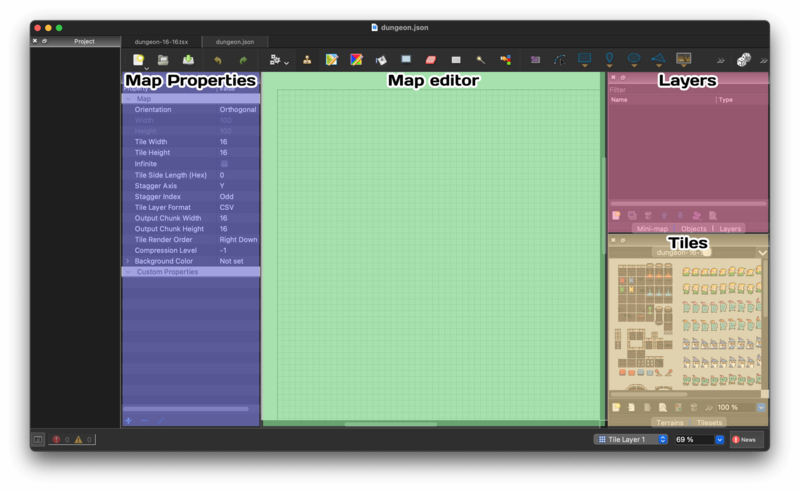The image size is (800, 491).
Task: Select the Magic Wand tool
Action: point(481,60)
